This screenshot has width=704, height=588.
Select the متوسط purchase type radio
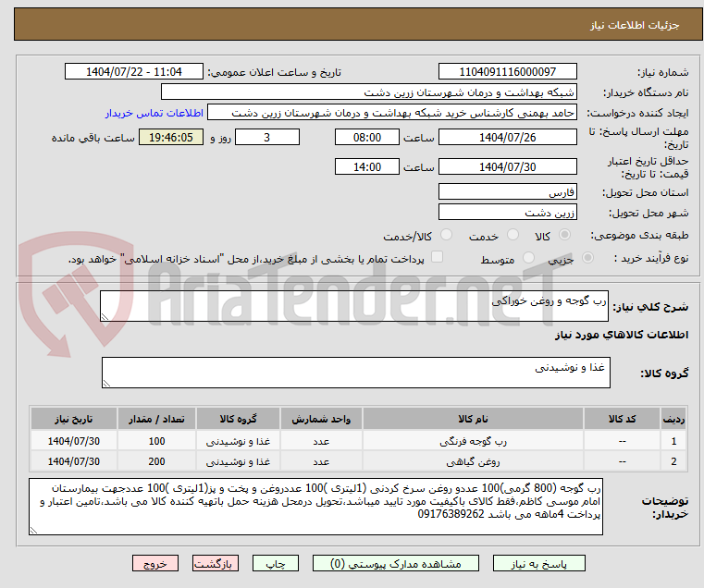528,258
